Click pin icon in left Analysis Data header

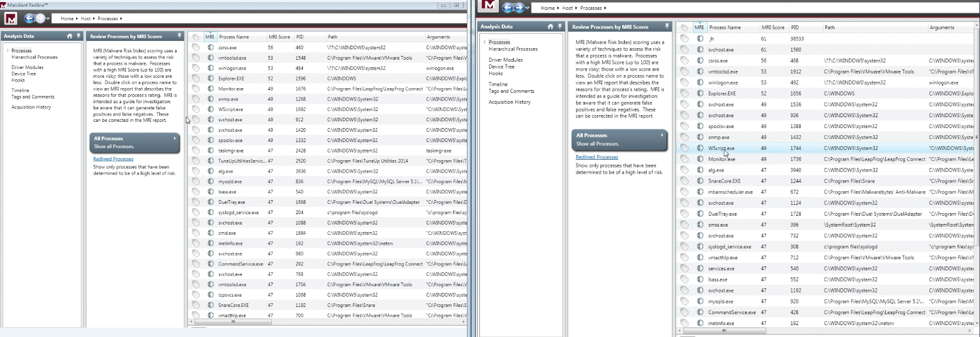click(79, 36)
